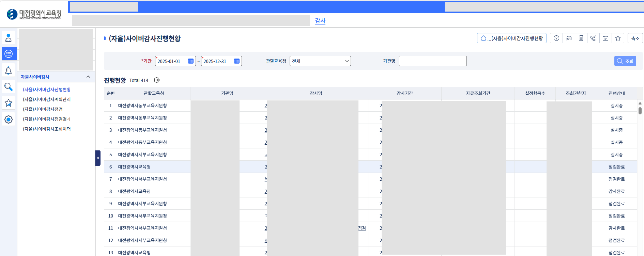Click into the 기관명 text field
This screenshot has height=256, width=644.
click(x=432, y=61)
